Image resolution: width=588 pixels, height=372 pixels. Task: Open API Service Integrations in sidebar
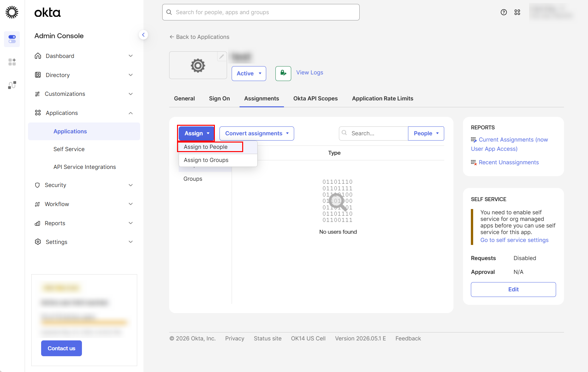84,167
